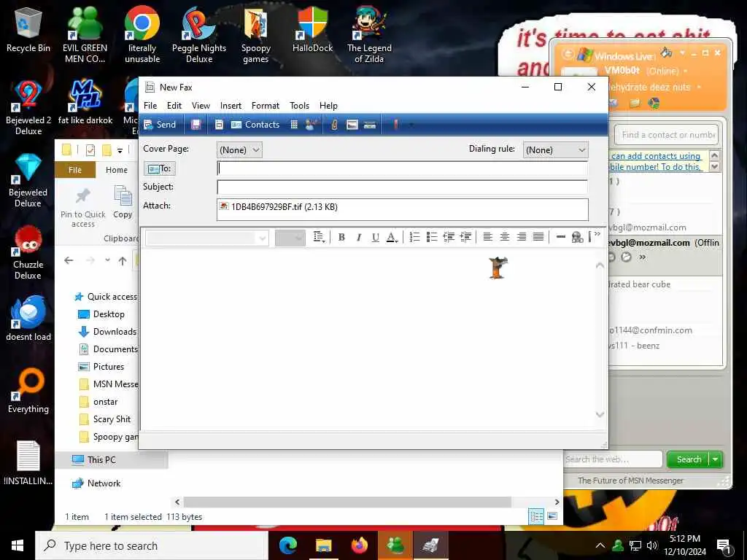Click the Send button in New Fax
This screenshot has width=747, height=560.
(x=160, y=125)
